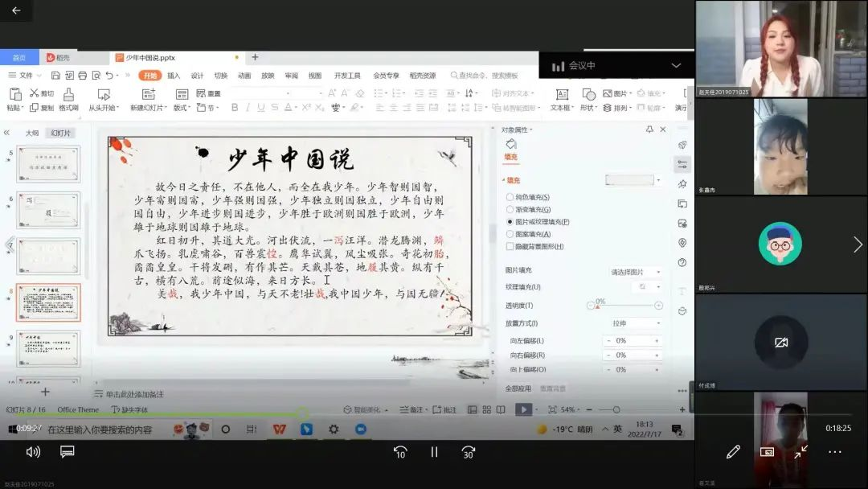Screen dimensions: 868x489
Task: Select slide 9 thumbnail in the panel
Action: point(49,349)
